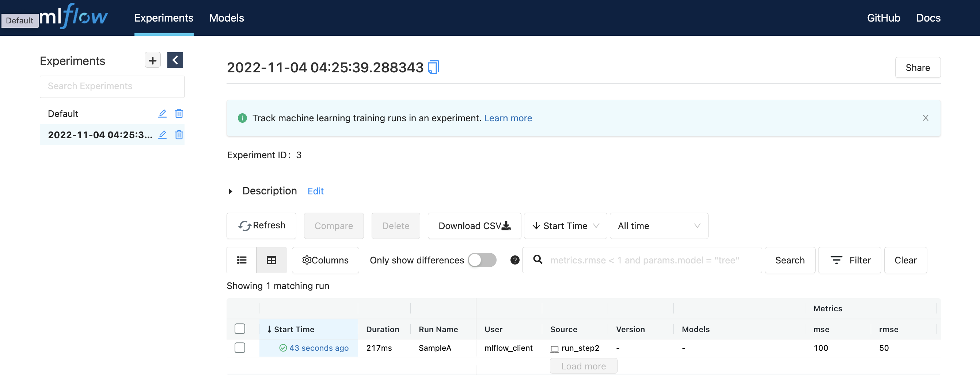Click the Search Experiments input field
The height and width of the screenshot is (380, 980).
pos(112,86)
